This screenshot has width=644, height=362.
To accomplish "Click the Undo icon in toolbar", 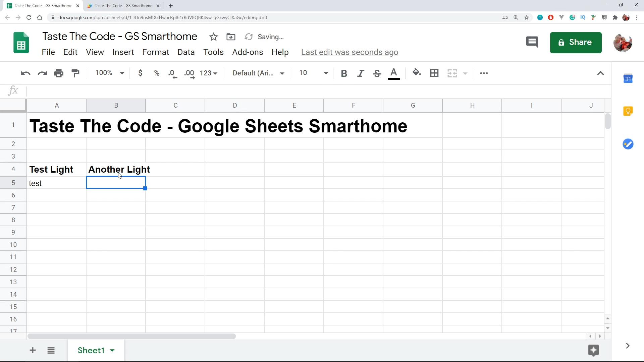I will [x=25, y=73].
